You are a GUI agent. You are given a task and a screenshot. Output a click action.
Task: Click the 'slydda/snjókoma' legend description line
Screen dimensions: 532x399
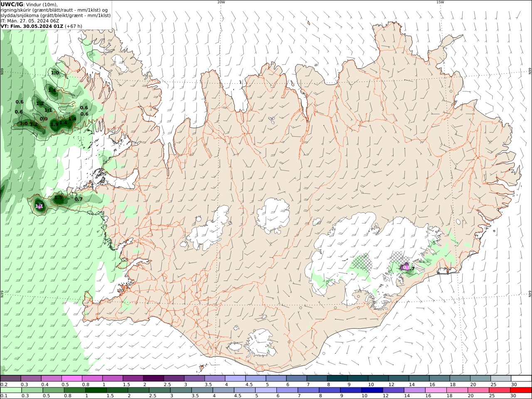click(x=55, y=15)
